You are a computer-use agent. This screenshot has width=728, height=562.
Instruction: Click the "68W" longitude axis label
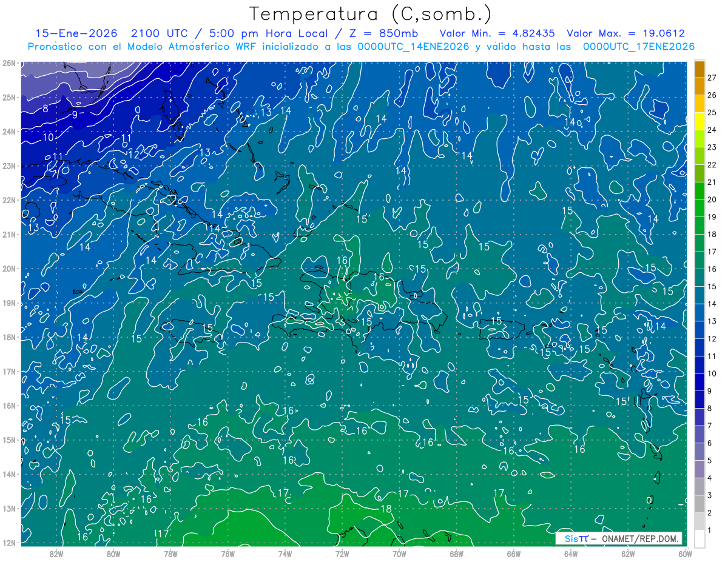(x=457, y=553)
